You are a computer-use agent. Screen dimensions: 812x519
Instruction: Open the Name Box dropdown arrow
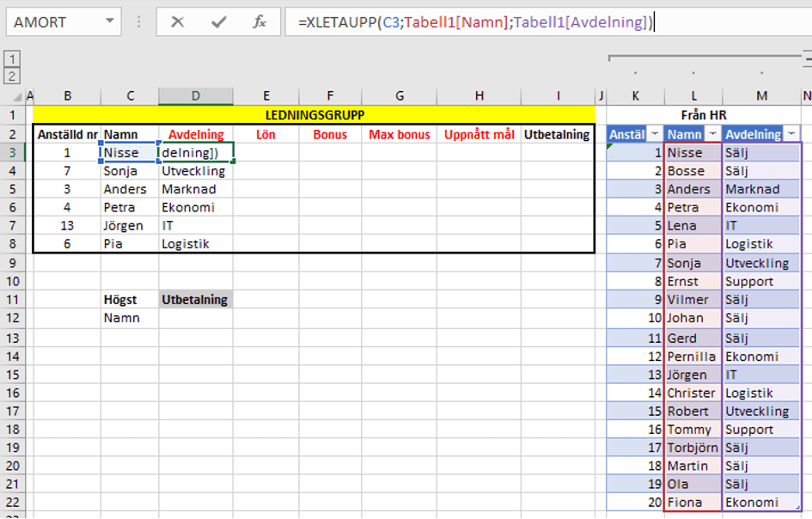point(109,21)
